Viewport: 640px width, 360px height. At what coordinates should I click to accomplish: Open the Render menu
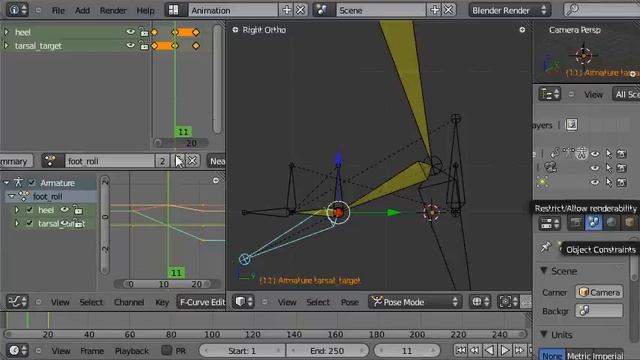point(113,11)
